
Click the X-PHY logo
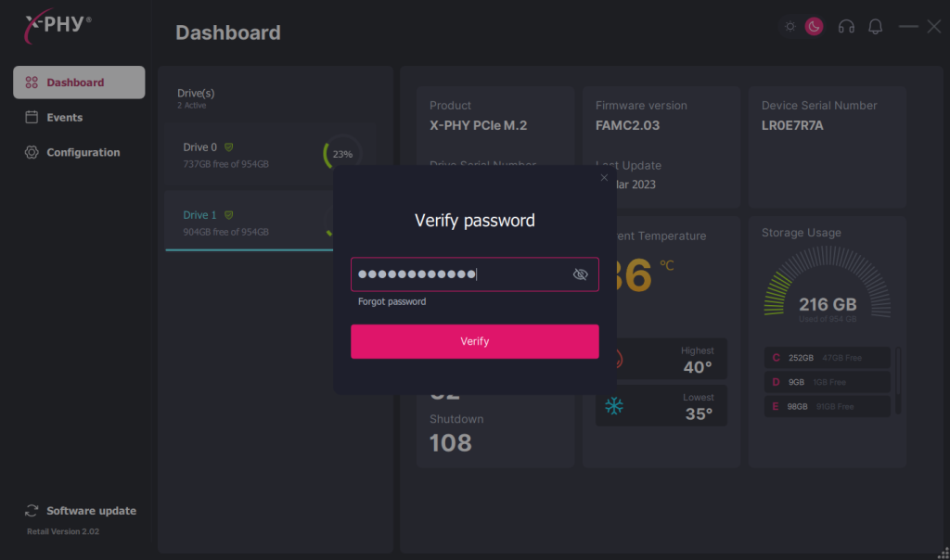pos(57,24)
